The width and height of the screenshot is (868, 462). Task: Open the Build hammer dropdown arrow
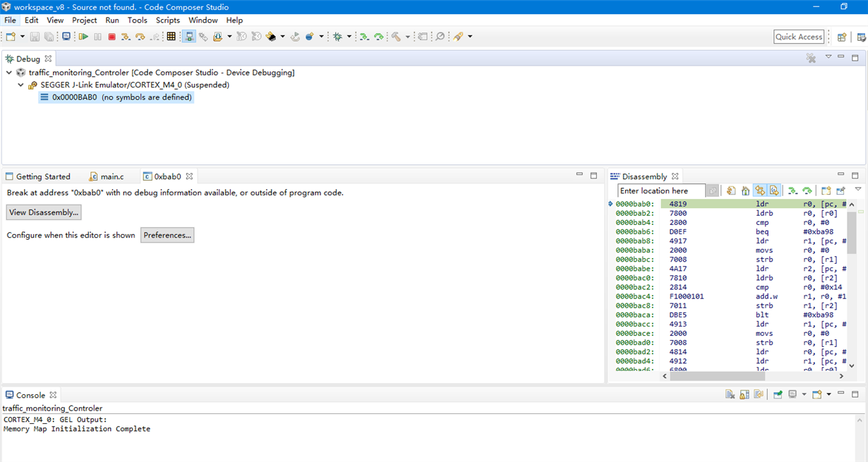pyautogui.click(x=408, y=37)
